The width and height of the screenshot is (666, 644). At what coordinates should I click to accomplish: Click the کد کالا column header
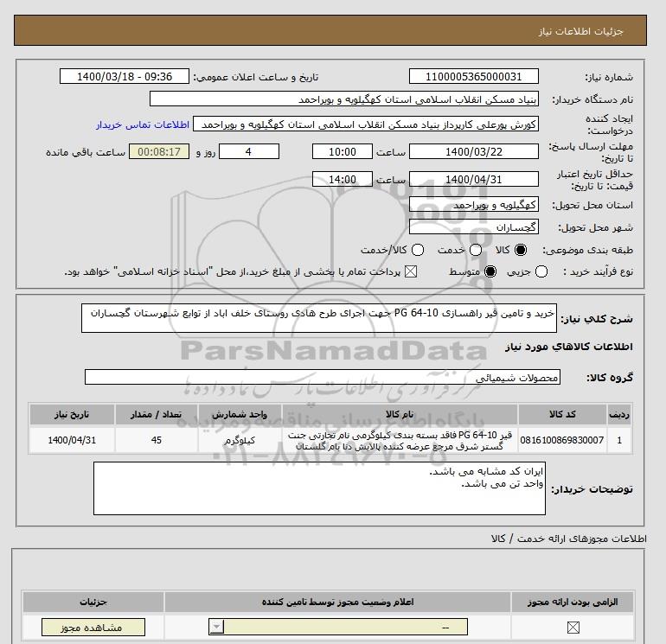pos(562,414)
